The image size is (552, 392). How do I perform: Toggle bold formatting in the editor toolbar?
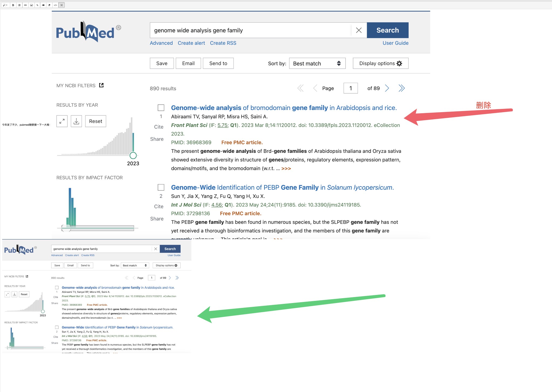tap(13, 5)
